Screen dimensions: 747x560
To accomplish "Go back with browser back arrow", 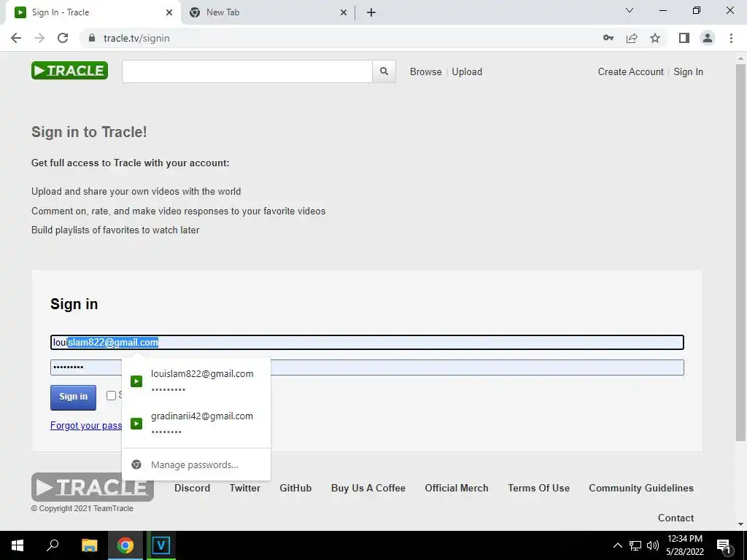I will 16,38.
